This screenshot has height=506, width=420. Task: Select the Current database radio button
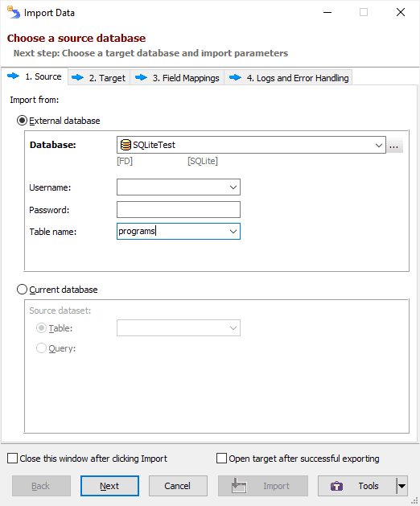pyautogui.click(x=22, y=290)
